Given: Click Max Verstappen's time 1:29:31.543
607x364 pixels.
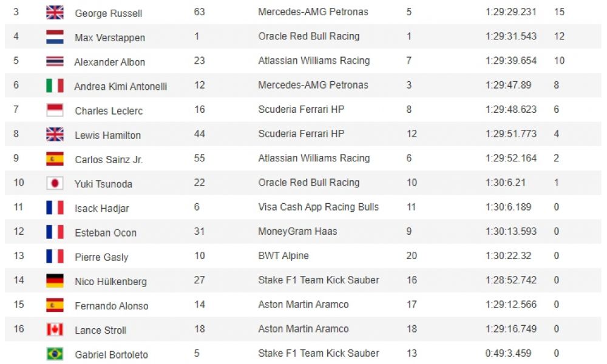Looking at the screenshot, I should click(511, 36).
